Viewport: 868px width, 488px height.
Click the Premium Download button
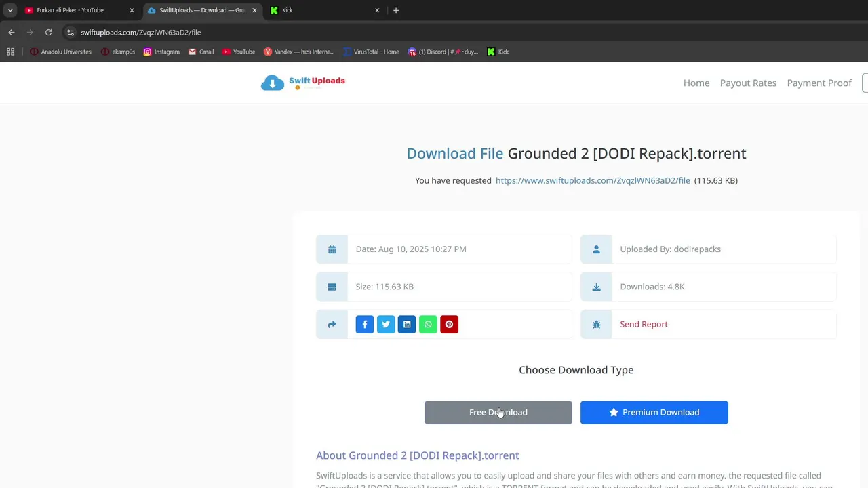click(654, 412)
